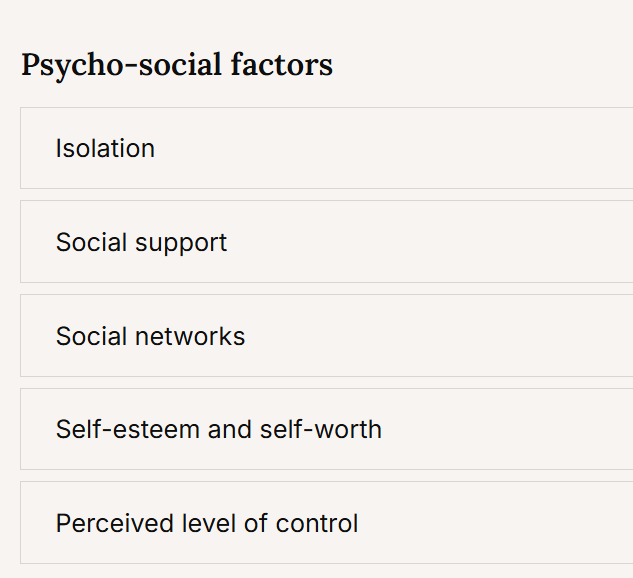This screenshot has width=633, height=578.
Task: Toggle the row between Social support and Self-esteem
Action: (327, 335)
